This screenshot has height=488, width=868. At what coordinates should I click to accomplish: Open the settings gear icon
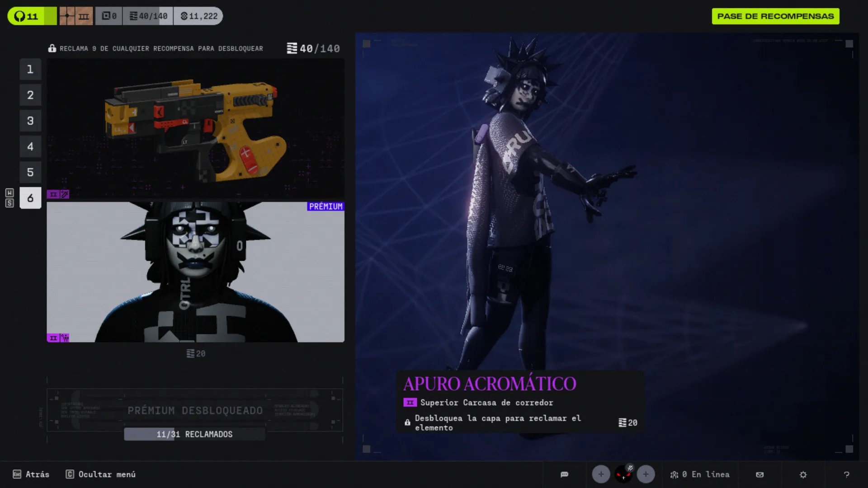pyautogui.click(x=803, y=474)
